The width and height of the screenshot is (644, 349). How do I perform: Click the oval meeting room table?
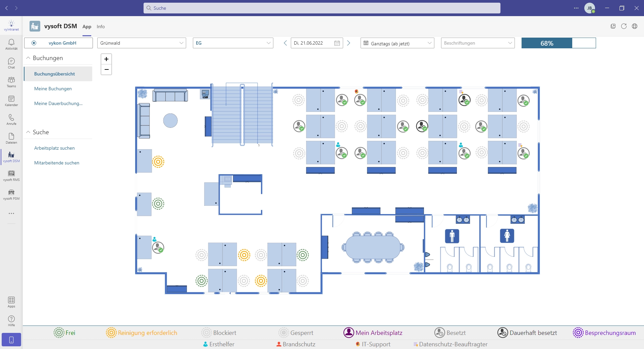pos(373,247)
